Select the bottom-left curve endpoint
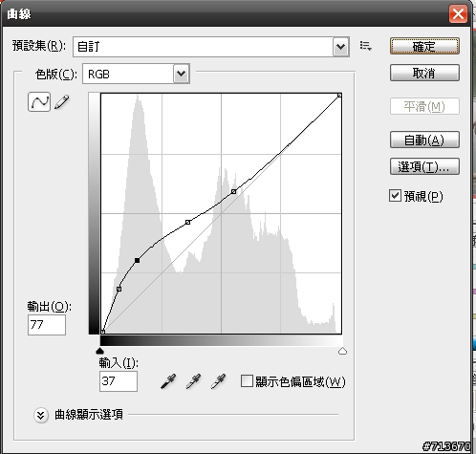 tap(103, 332)
